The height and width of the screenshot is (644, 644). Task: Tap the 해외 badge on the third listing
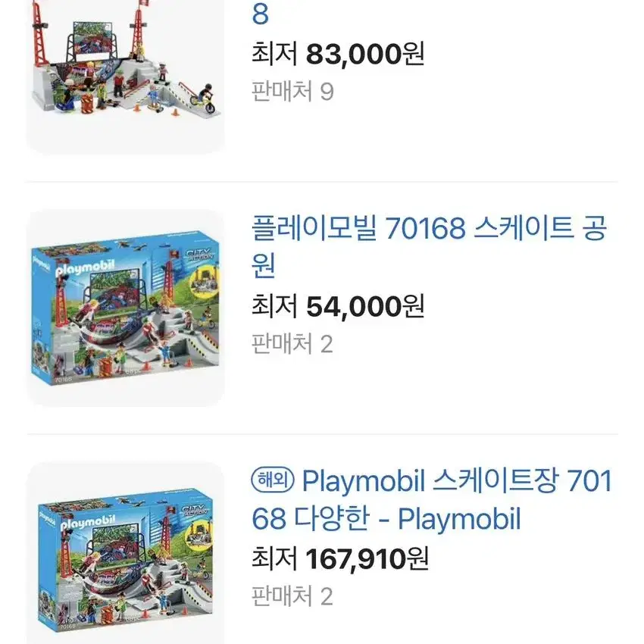[x=273, y=480]
